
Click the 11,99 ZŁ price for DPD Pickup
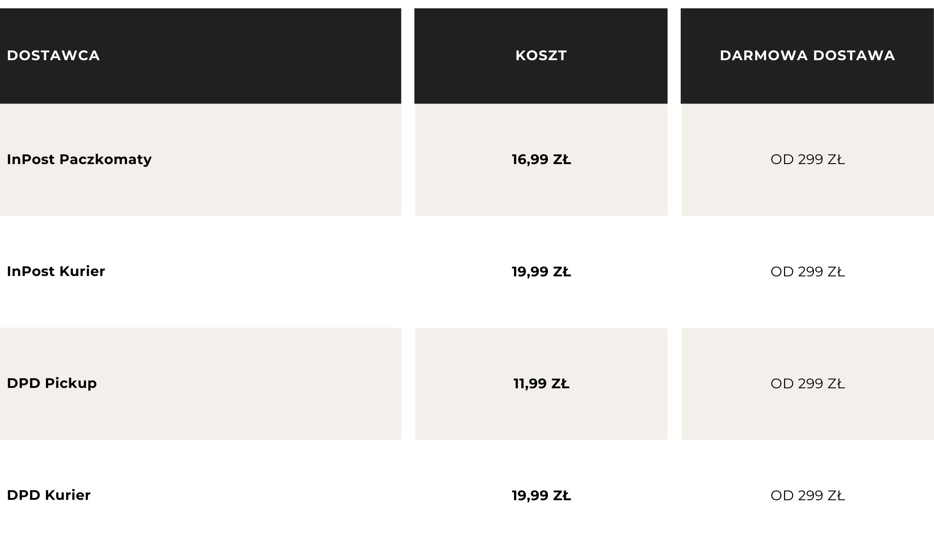pyautogui.click(x=541, y=384)
